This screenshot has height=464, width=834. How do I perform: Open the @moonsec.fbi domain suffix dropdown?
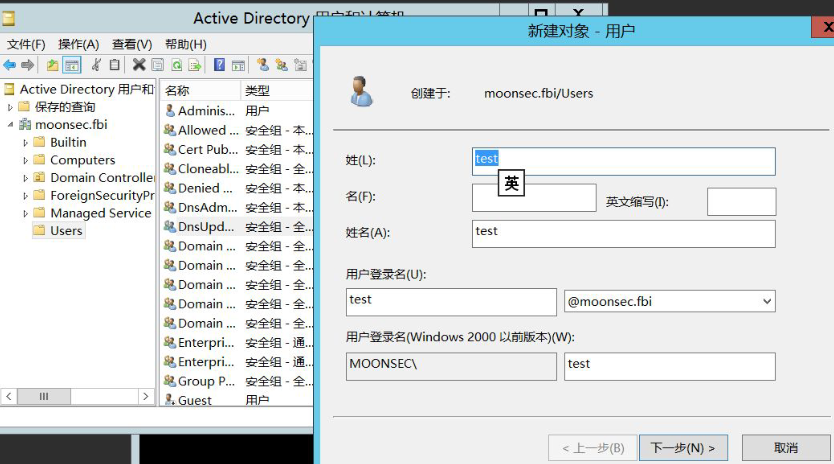767,301
